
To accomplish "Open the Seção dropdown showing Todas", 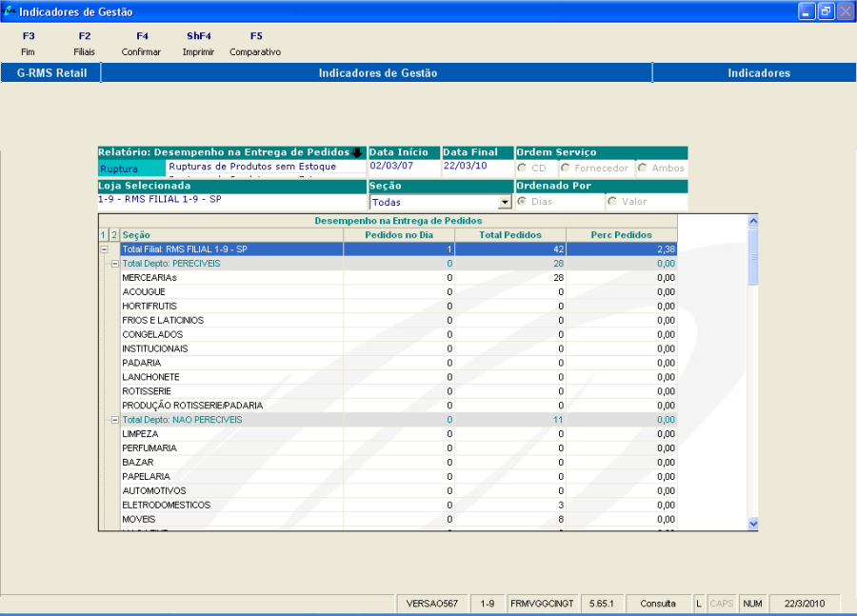I will point(505,203).
